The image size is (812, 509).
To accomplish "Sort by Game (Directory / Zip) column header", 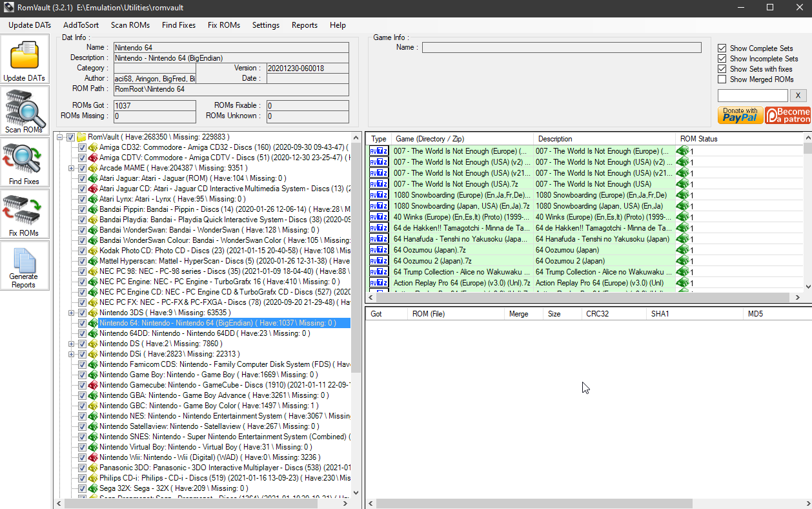I will click(462, 139).
